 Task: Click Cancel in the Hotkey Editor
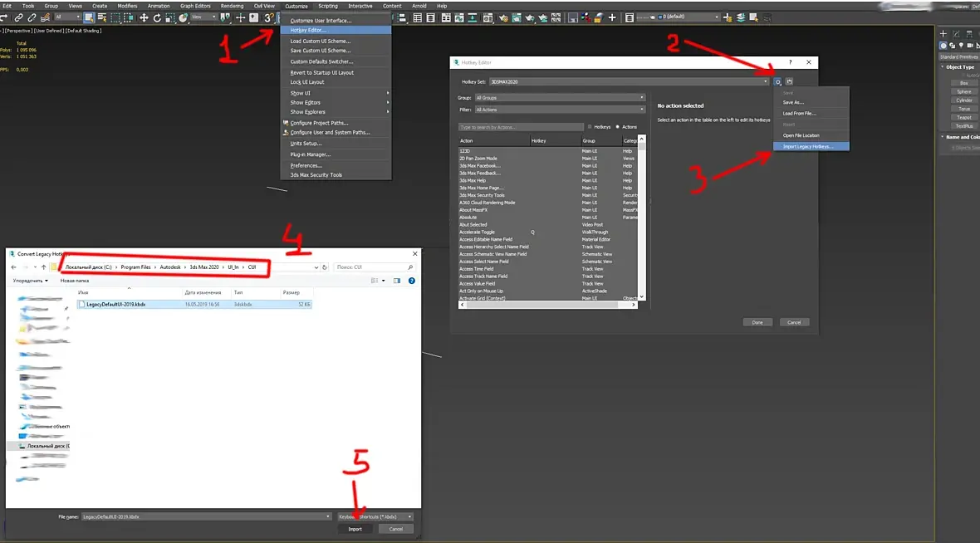click(794, 322)
